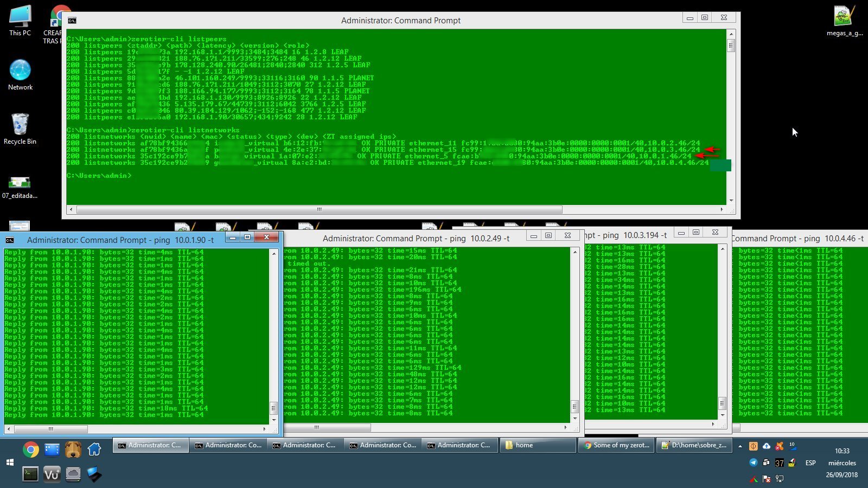Viewport: 868px width, 488px height.
Task: Click the red and green triangle tray icon
Action: 754,479
